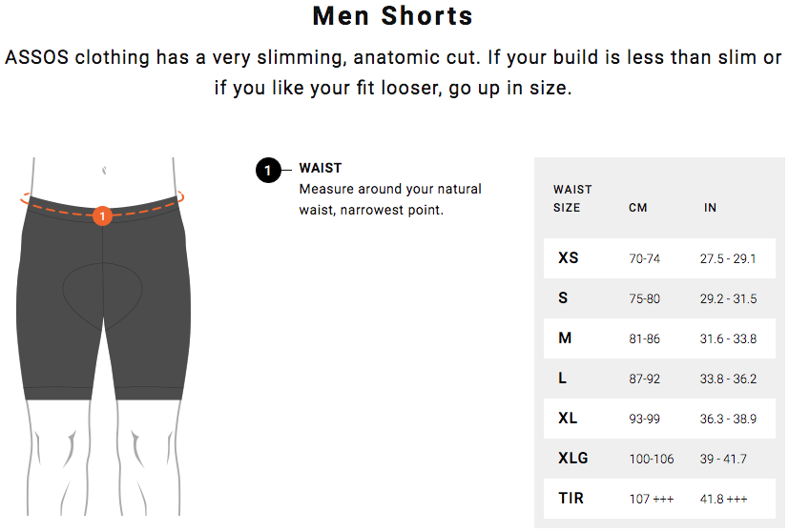Image resolution: width=789 pixels, height=532 pixels.
Task: Click the 36.3 - 38.9 inch value
Action: click(x=728, y=419)
